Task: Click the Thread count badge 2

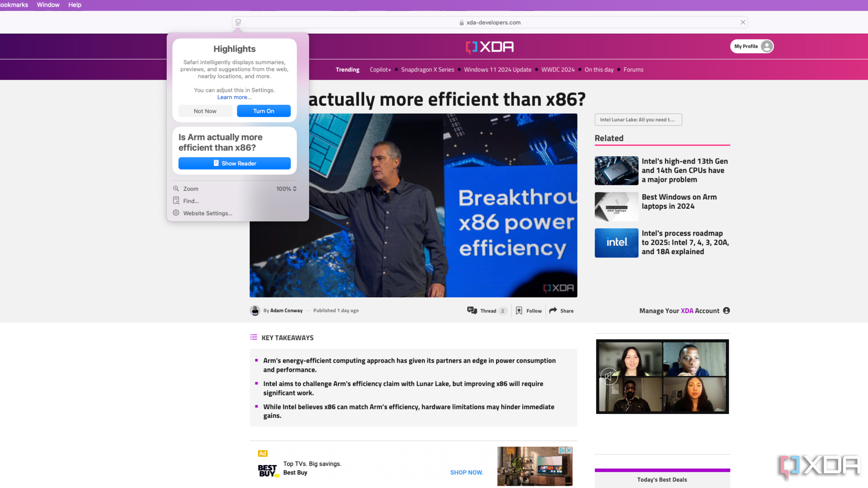Action: pyautogui.click(x=502, y=311)
